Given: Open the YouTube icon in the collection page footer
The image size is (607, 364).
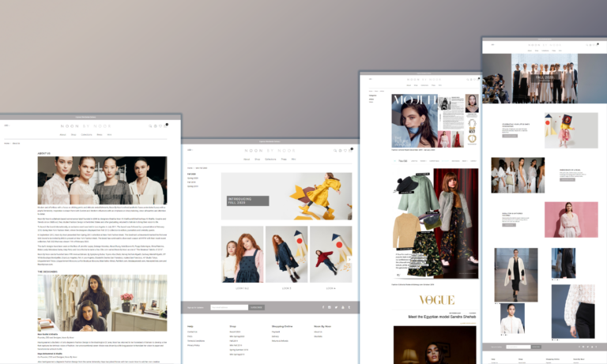Looking at the screenshot, I should (x=342, y=307).
